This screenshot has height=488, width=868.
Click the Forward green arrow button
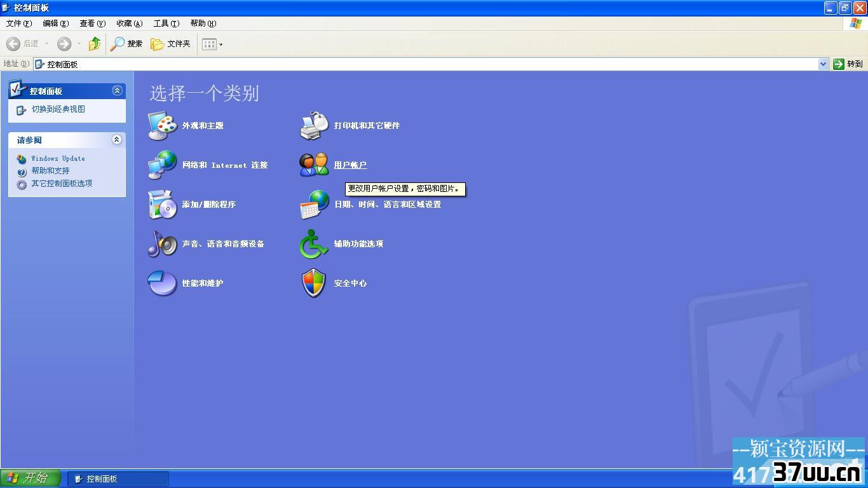point(64,44)
